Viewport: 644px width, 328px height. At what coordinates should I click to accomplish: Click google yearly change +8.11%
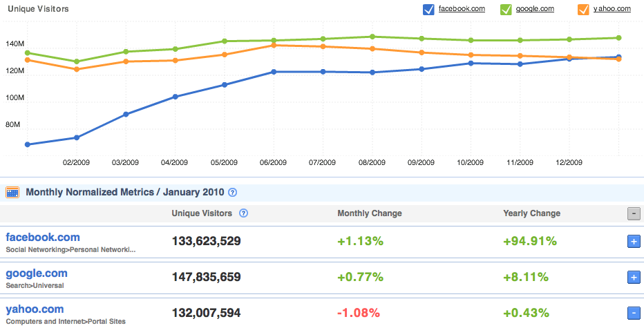(526, 277)
